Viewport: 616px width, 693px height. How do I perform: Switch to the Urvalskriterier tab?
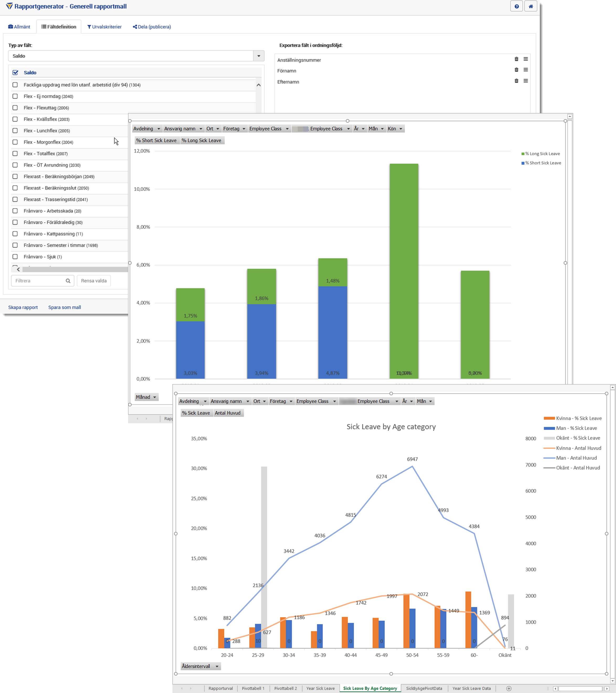pos(104,27)
